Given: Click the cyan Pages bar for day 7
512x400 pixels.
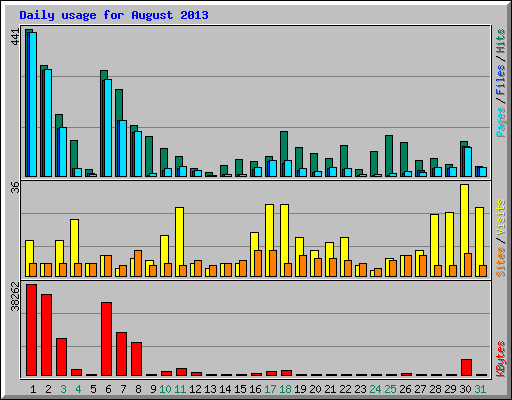Looking at the screenshot, I should (x=123, y=148).
